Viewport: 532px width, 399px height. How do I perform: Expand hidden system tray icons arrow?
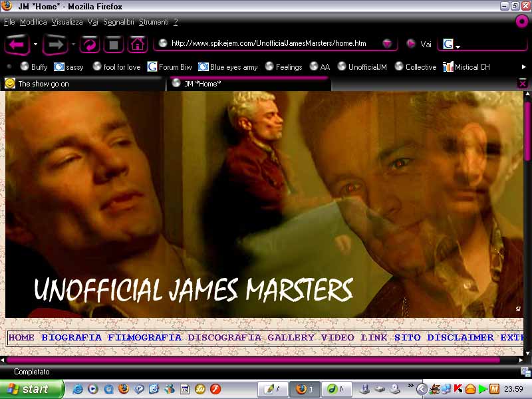pos(422,389)
